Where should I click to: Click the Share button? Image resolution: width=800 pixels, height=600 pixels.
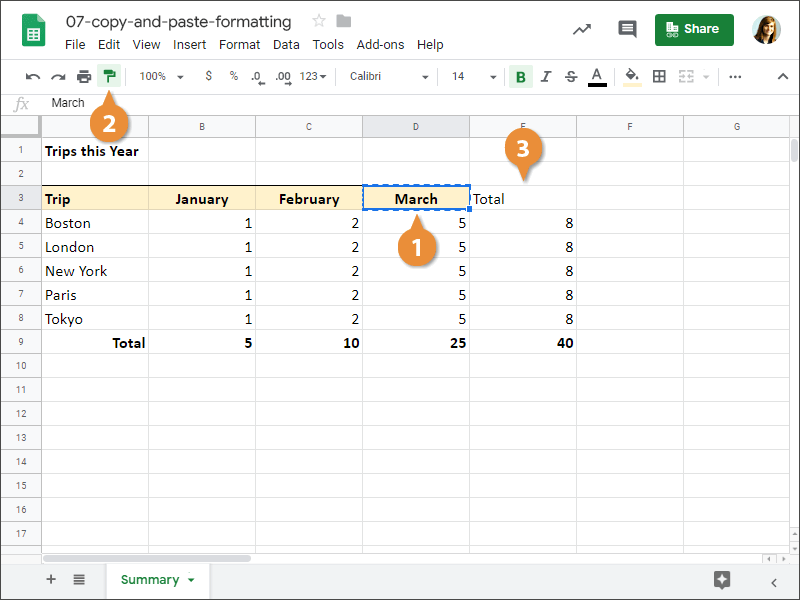(694, 29)
